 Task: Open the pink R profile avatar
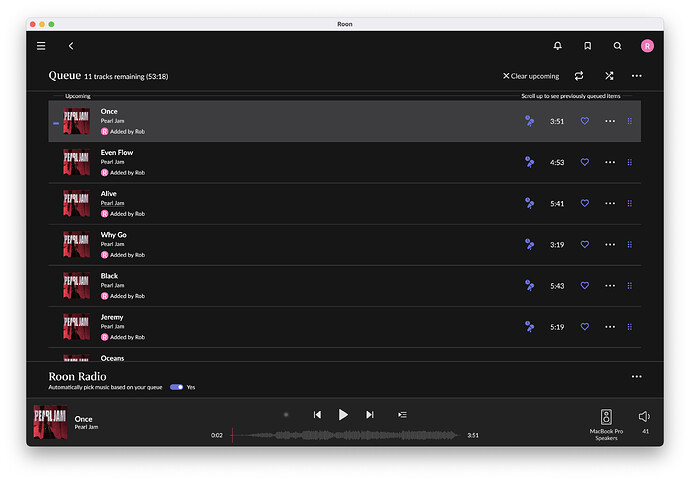pyautogui.click(x=647, y=46)
